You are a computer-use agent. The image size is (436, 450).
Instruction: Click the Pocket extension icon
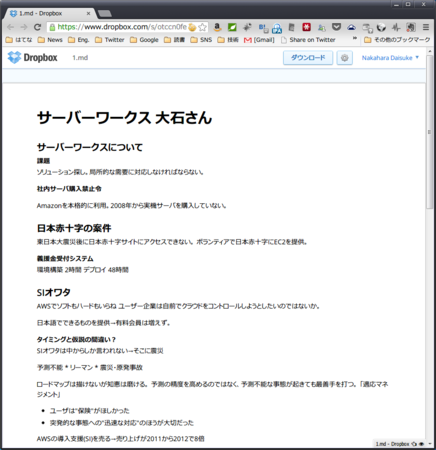336,27
